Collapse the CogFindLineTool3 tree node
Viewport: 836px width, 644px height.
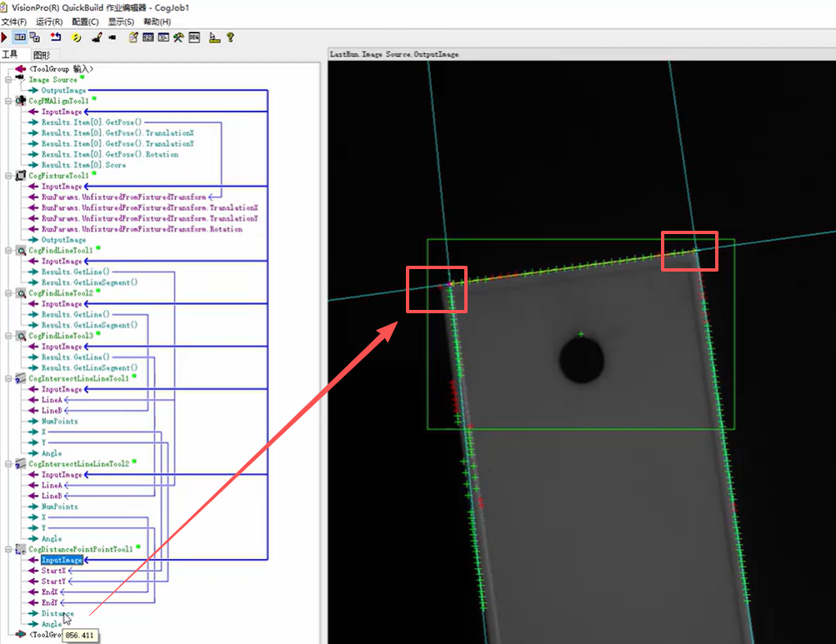pyautogui.click(x=8, y=335)
